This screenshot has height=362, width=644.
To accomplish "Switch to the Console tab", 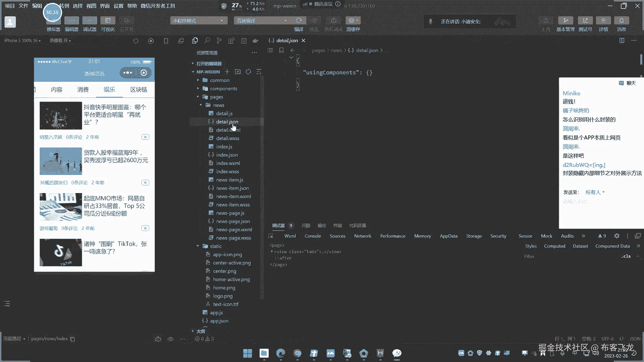I will [x=313, y=236].
